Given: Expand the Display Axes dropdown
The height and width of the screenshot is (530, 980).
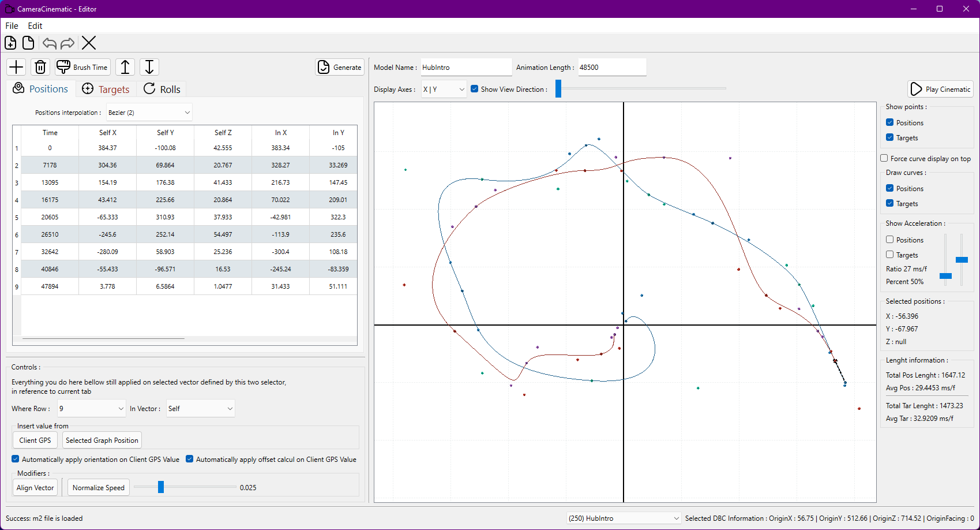Looking at the screenshot, I should pos(444,89).
